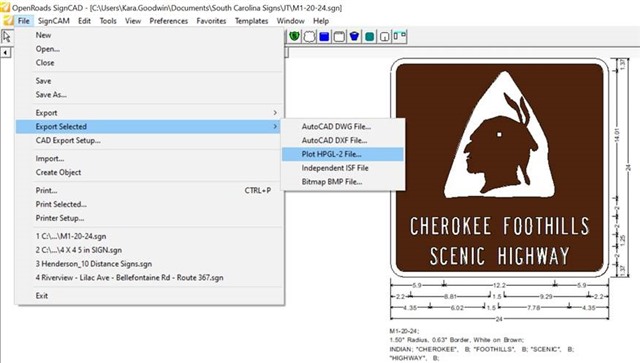Screen dimensions: 640x363
Task: Click the green interstate shield sign icon
Action: click(x=294, y=37)
